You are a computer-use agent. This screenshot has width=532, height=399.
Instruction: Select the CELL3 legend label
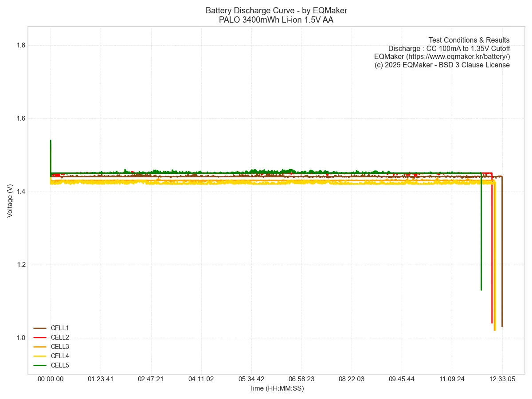pos(60,347)
